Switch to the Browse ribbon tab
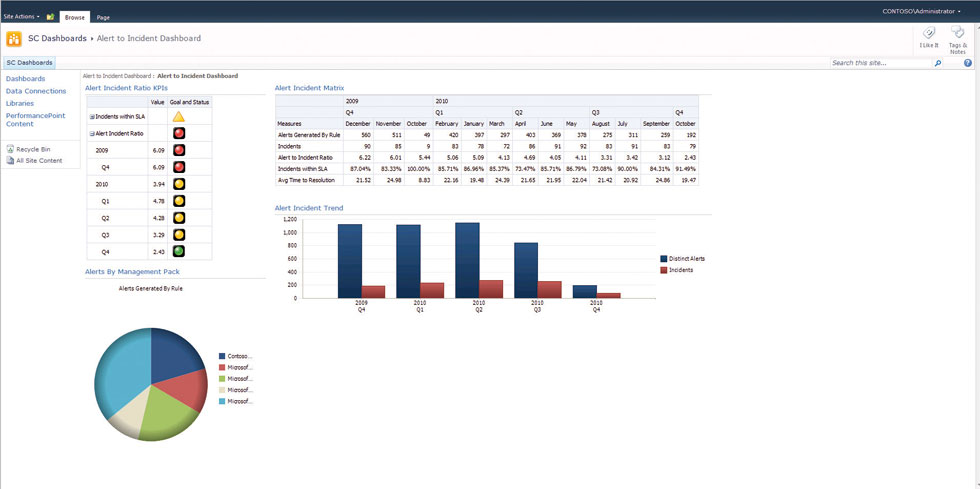 pos(75,18)
